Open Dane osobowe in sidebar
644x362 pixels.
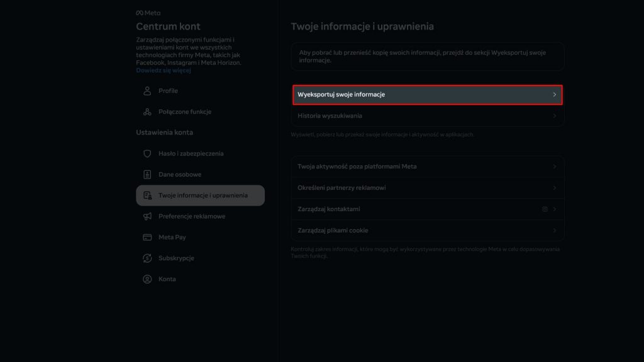[179, 175]
